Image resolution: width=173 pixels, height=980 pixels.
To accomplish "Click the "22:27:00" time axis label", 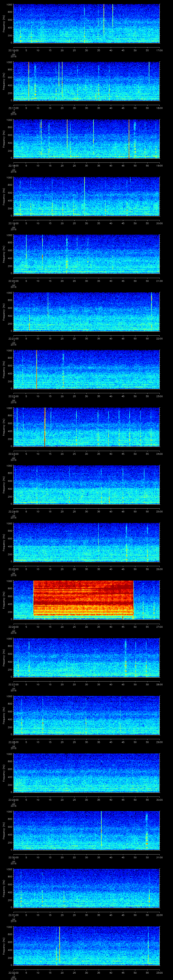I will tap(14, 684).
